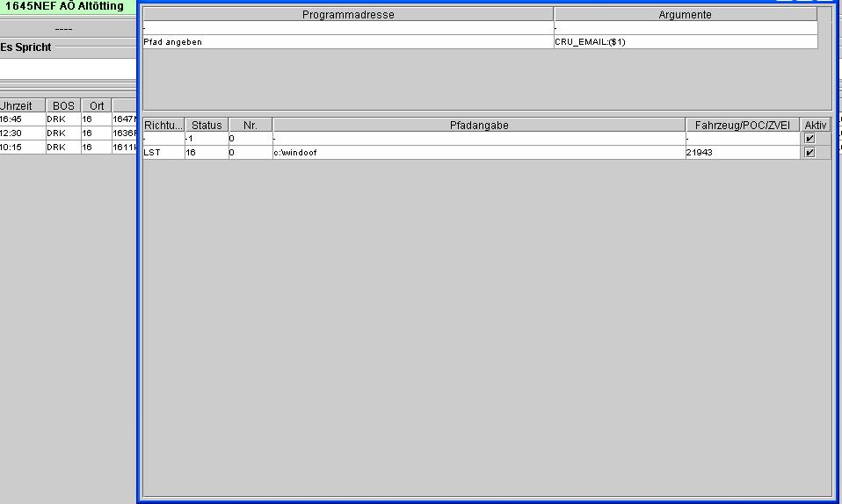
Task: Uncheck Aktiv checkbox in the LST row
Action: [x=809, y=153]
